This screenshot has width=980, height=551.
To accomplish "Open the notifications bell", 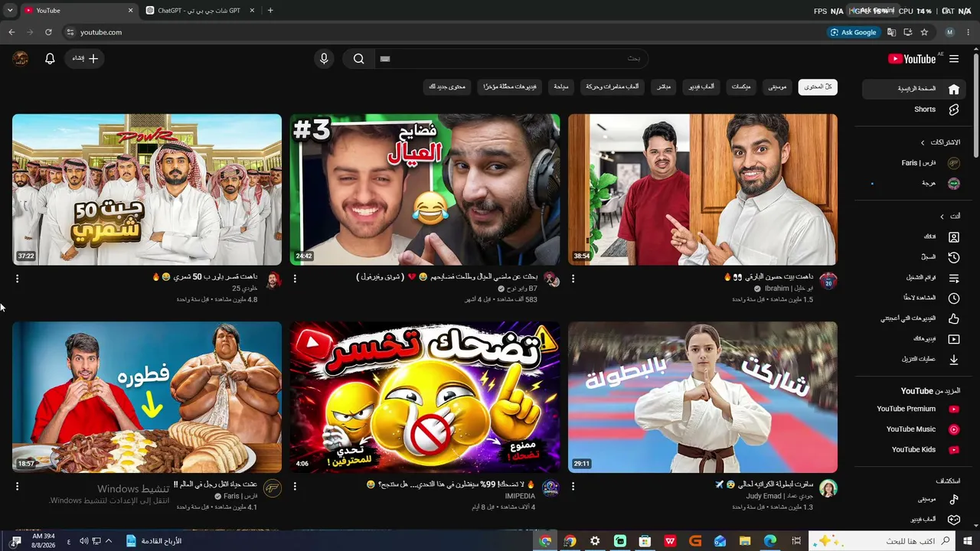I will [x=50, y=59].
